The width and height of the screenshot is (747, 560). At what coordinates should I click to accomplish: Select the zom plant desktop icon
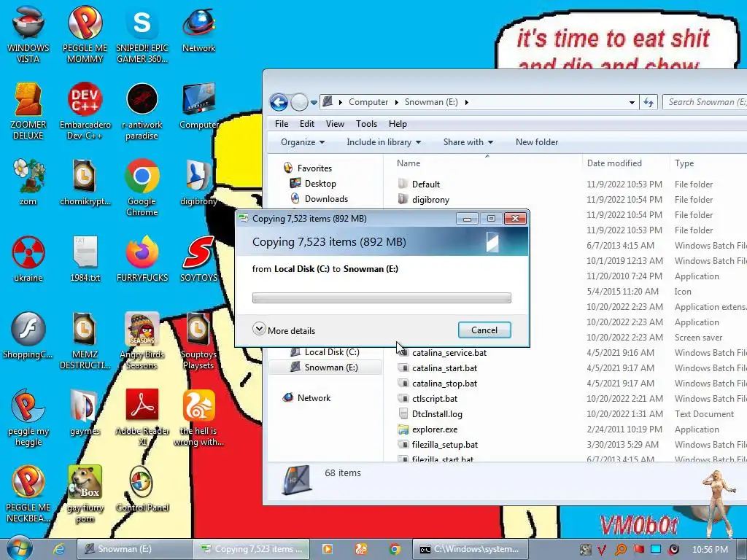pos(28,182)
